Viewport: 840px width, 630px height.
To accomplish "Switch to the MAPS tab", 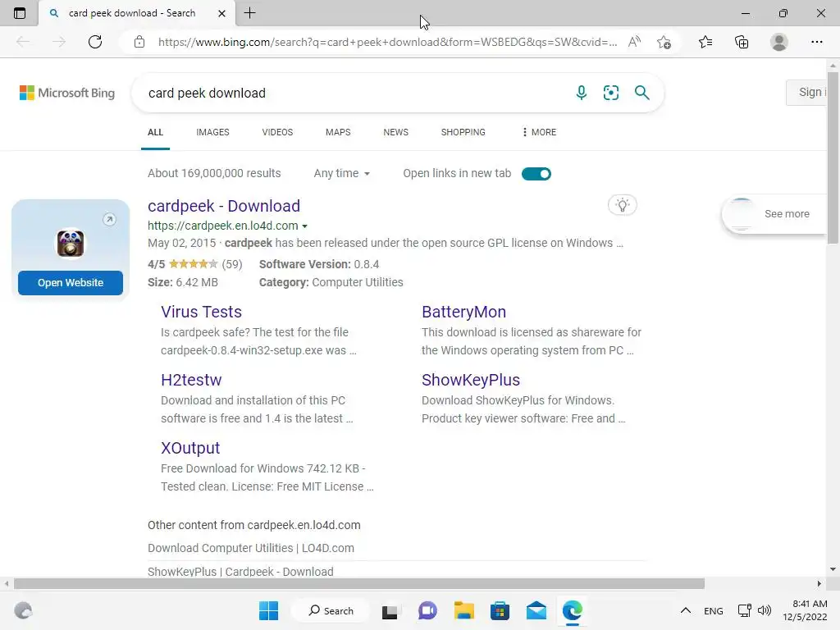I will [338, 132].
